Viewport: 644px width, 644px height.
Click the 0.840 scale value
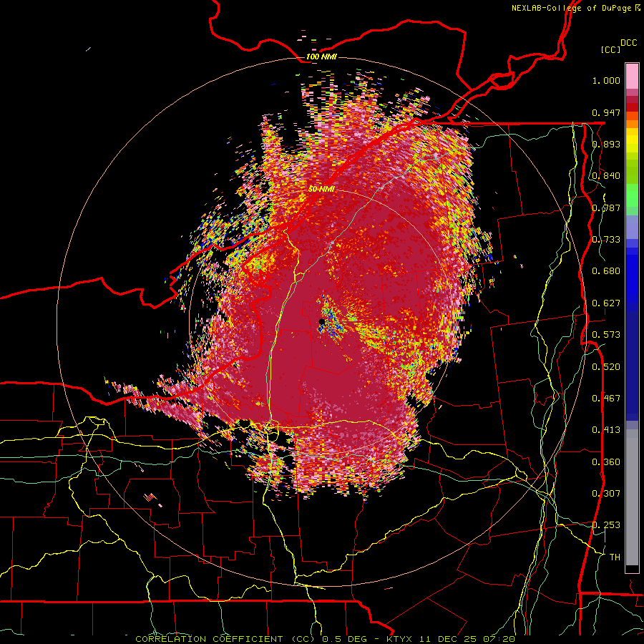[606, 176]
